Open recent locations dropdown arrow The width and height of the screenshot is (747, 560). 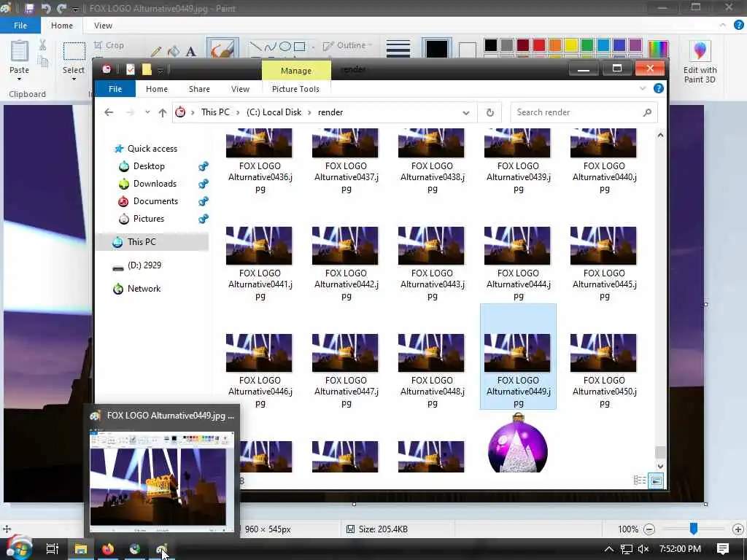point(147,112)
